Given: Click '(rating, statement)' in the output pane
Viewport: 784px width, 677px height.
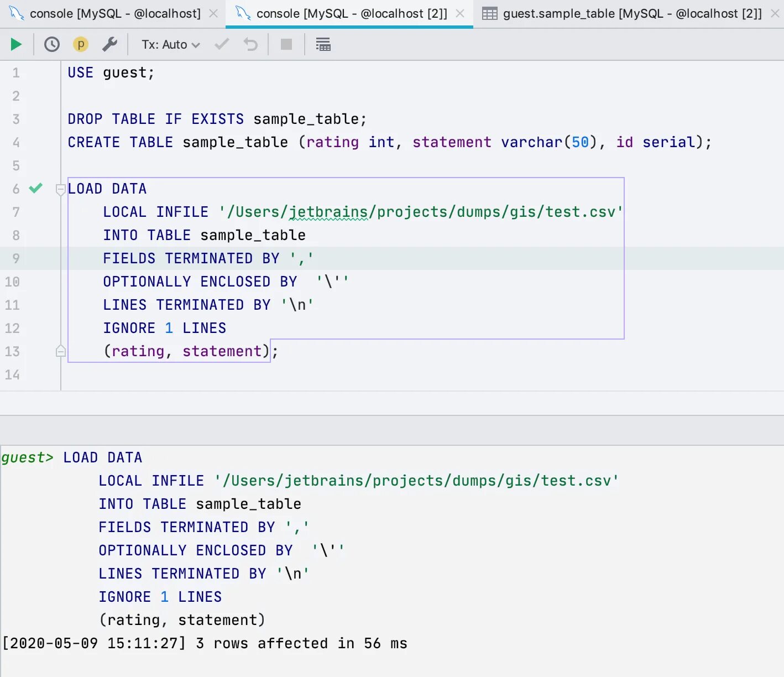Looking at the screenshot, I should pyautogui.click(x=182, y=620).
